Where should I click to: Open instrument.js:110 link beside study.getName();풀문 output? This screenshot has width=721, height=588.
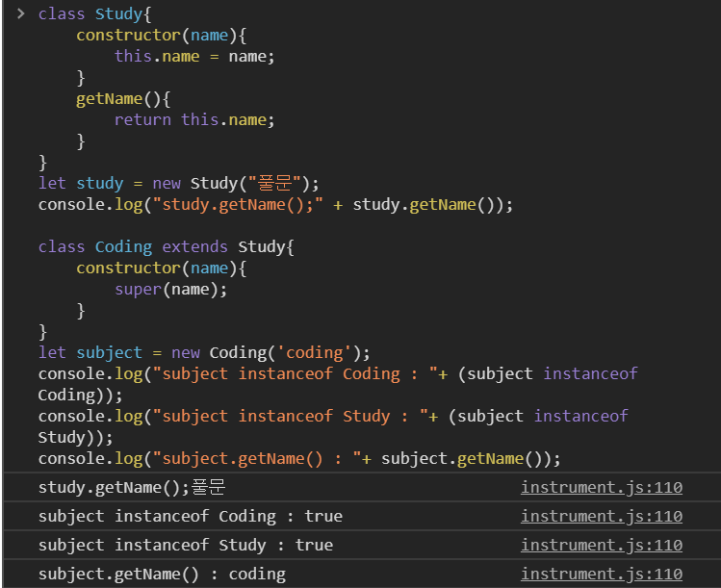point(602,487)
